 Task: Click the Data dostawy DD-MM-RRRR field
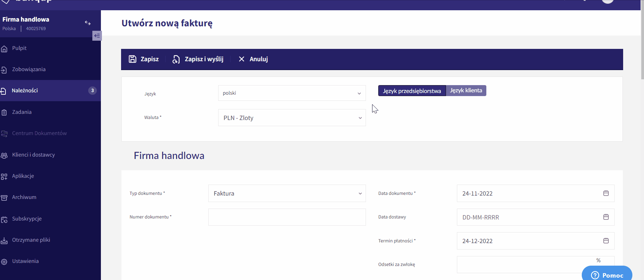pos(536,217)
